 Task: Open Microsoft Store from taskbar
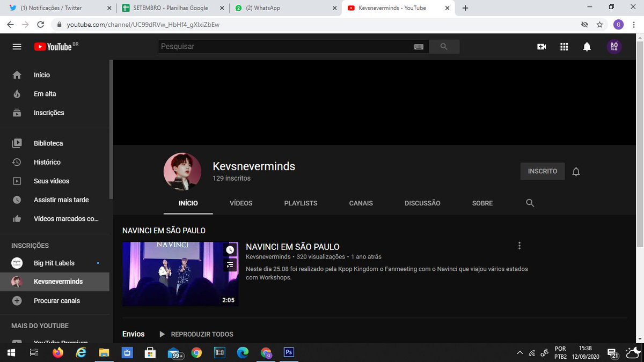[x=150, y=352]
